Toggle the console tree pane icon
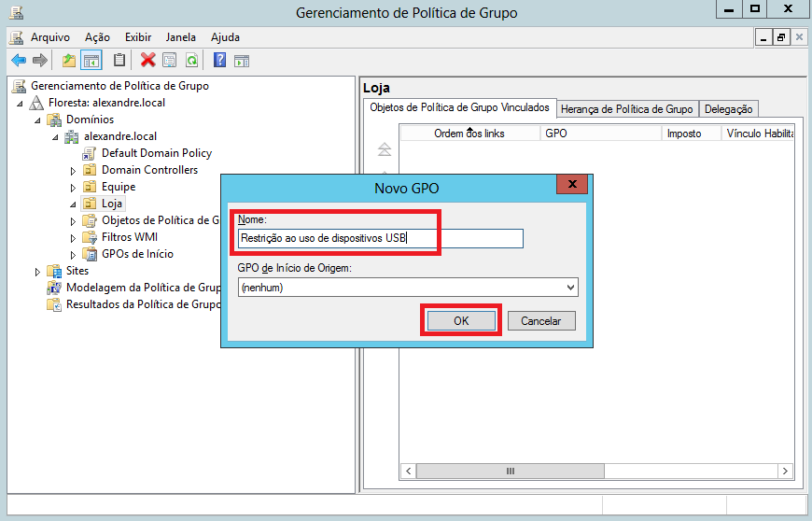Image resolution: width=812 pixels, height=521 pixels. pos(91,61)
